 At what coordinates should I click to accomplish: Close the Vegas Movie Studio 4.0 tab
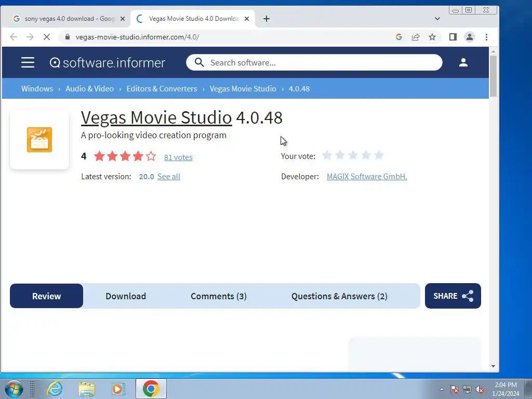[247, 19]
